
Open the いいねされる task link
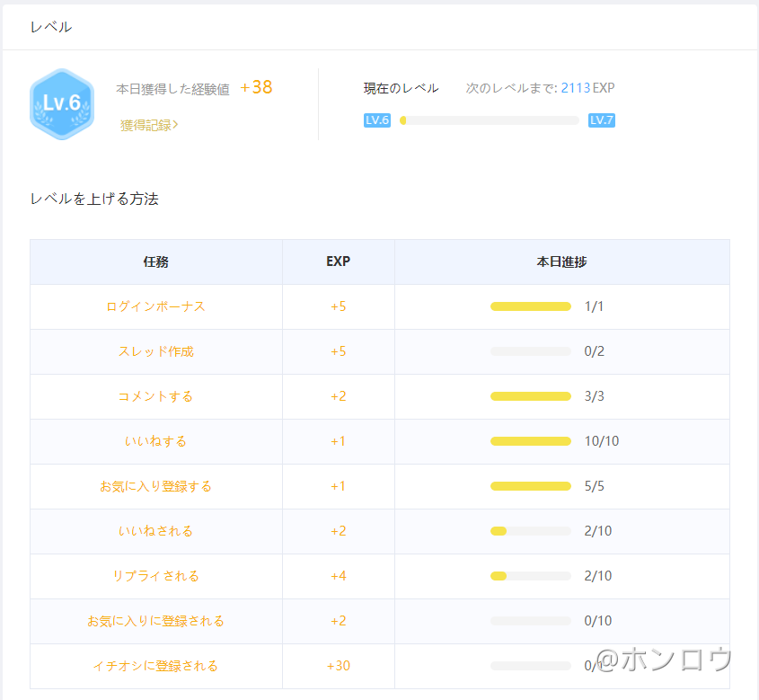click(155, 531)
